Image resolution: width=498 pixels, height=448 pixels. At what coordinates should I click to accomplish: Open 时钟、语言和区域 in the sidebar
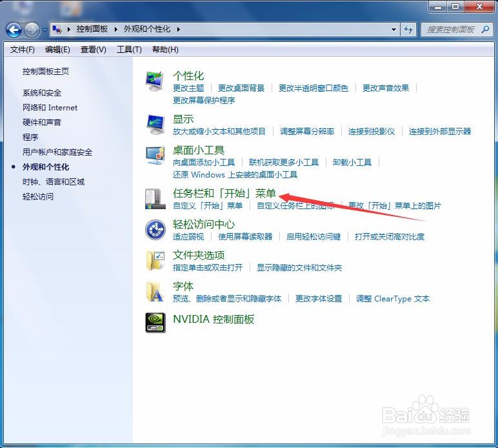click(54, 182)
